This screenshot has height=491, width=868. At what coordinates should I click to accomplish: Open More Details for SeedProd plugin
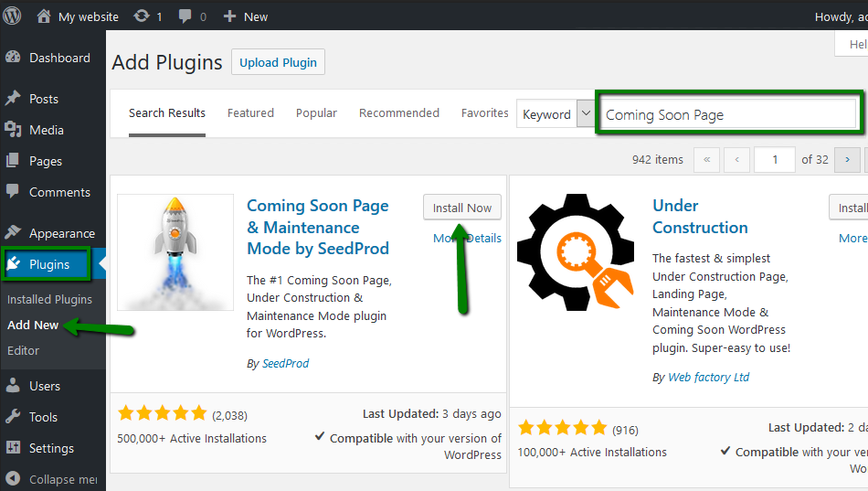467,239
